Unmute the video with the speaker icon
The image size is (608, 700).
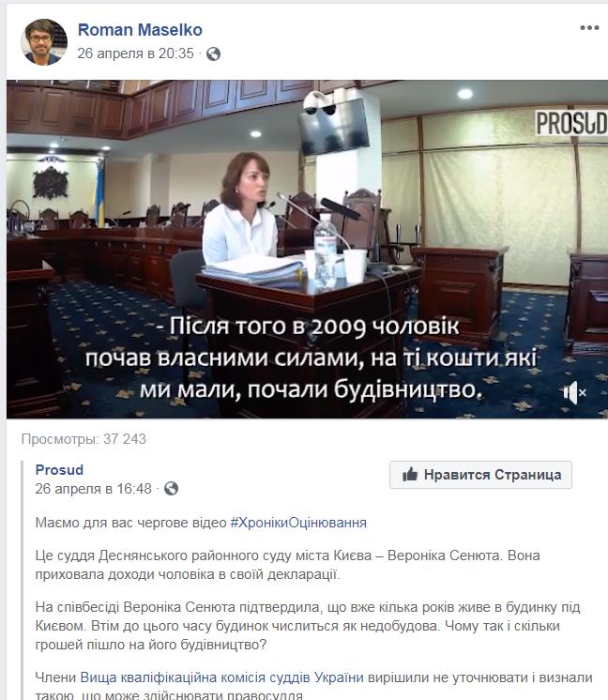tap(574, 393)
